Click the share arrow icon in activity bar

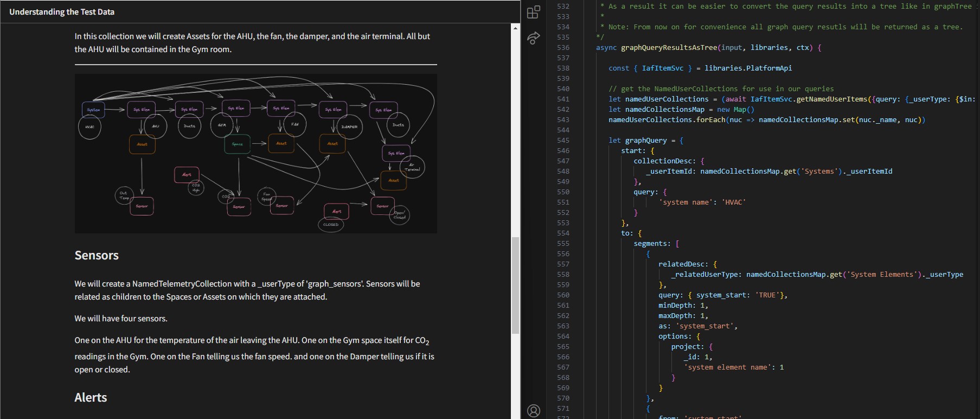pyautogui.click(x=534, y=38)
